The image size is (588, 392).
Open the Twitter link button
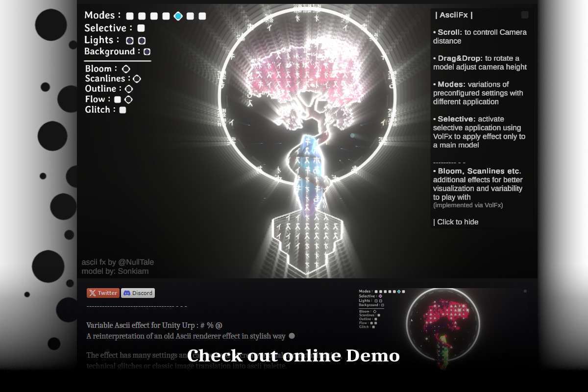103,293
